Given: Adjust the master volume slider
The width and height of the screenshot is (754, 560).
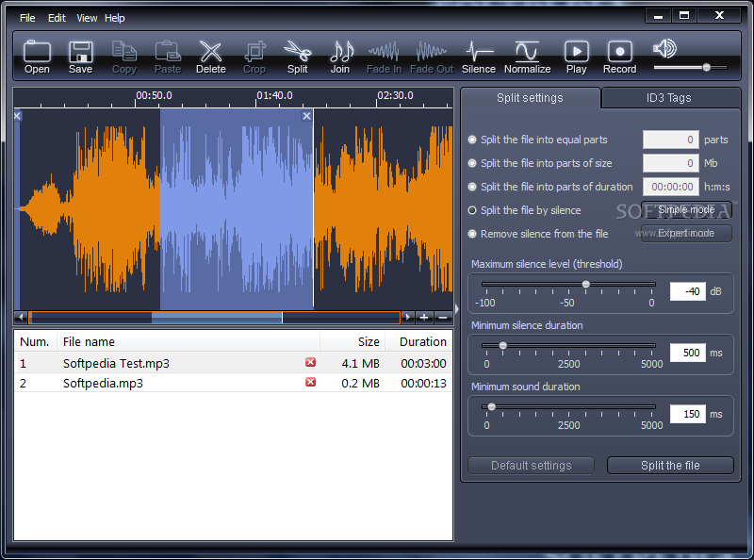Looking at the screenshot, I should [x=706, y=67].
